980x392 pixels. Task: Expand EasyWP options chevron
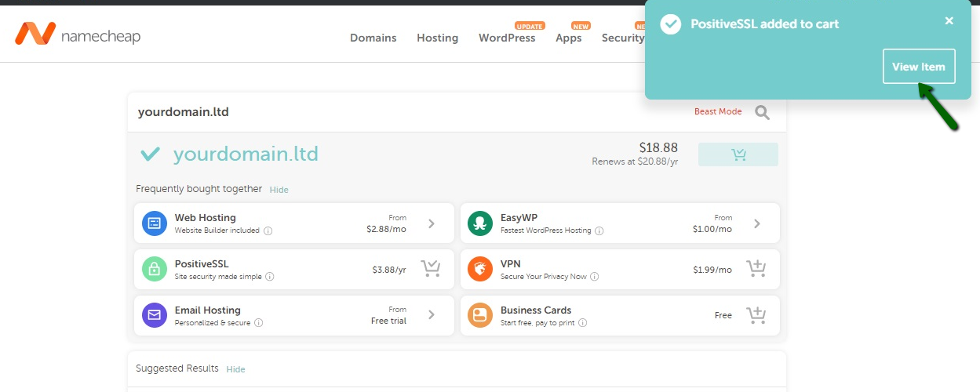pos(756,223)
